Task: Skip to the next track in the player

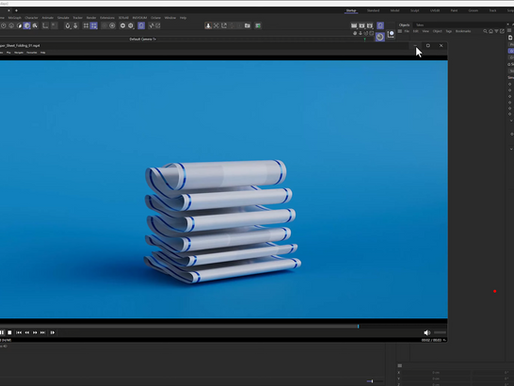Action: [x=43, y=332]
